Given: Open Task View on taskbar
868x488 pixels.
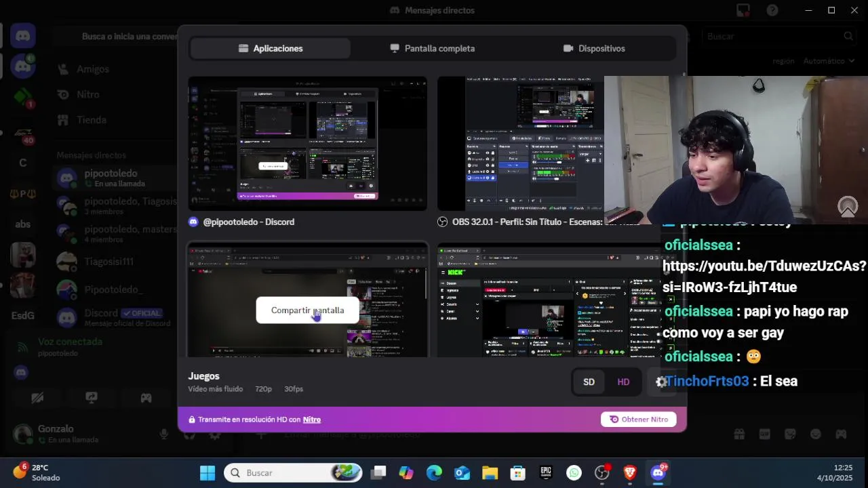Looking at the screenshot, I should point(378,472).
